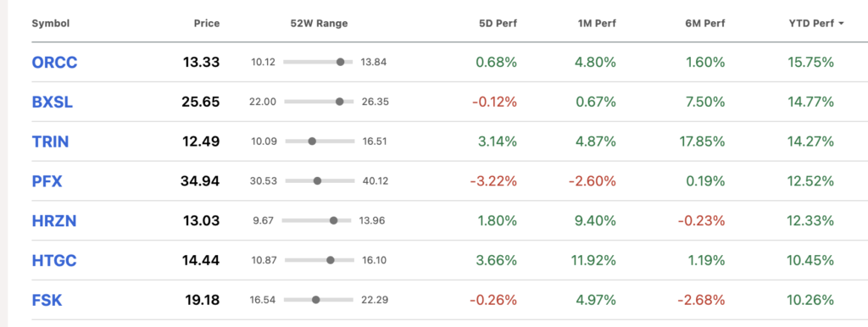The image size is (868, 327).
Task: Sort table by 5D Perf header
Action: pyautogui.click(x=498, y=23)
